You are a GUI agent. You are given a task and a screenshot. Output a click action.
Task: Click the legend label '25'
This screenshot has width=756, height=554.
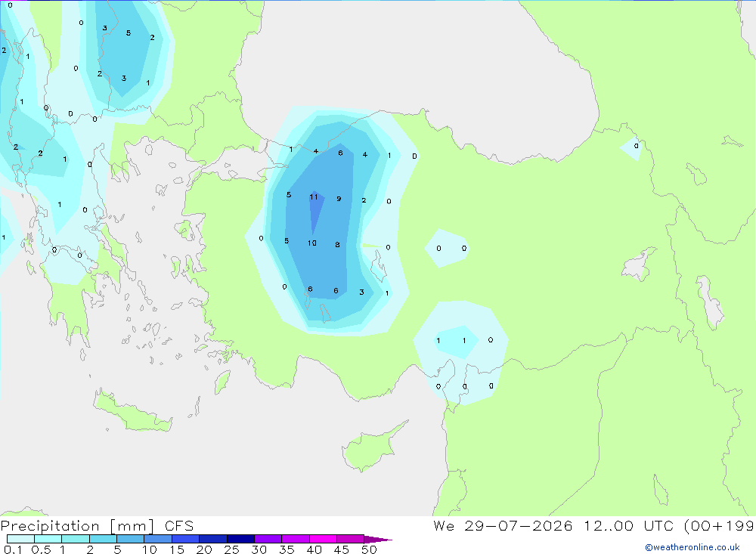pos(231,549)
